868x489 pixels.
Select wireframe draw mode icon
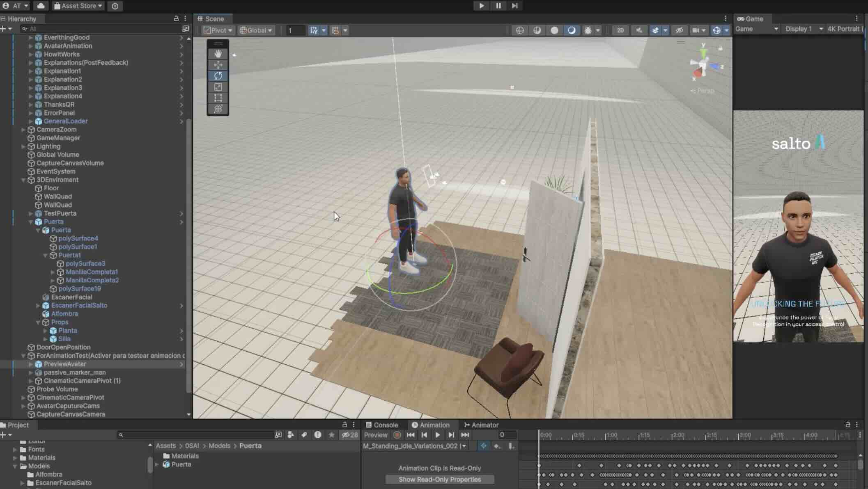(x=520, y=30)
